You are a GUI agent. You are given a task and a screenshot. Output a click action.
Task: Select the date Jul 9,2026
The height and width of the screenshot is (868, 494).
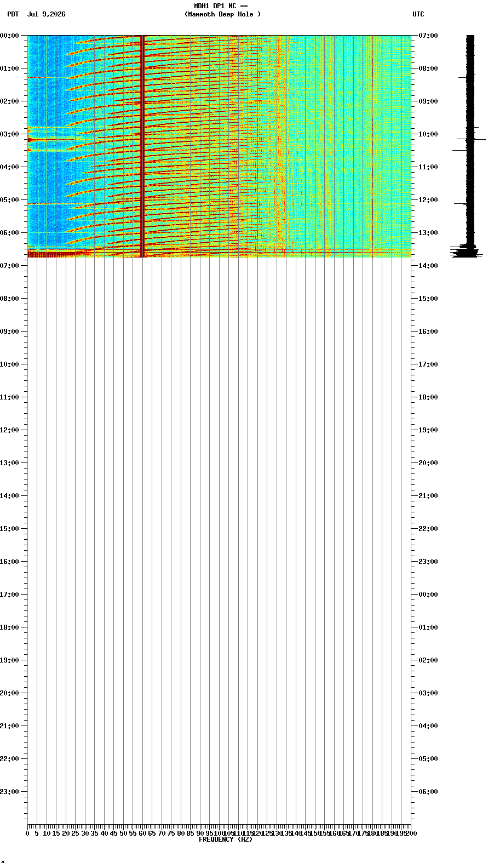click(x=46, y=14)
